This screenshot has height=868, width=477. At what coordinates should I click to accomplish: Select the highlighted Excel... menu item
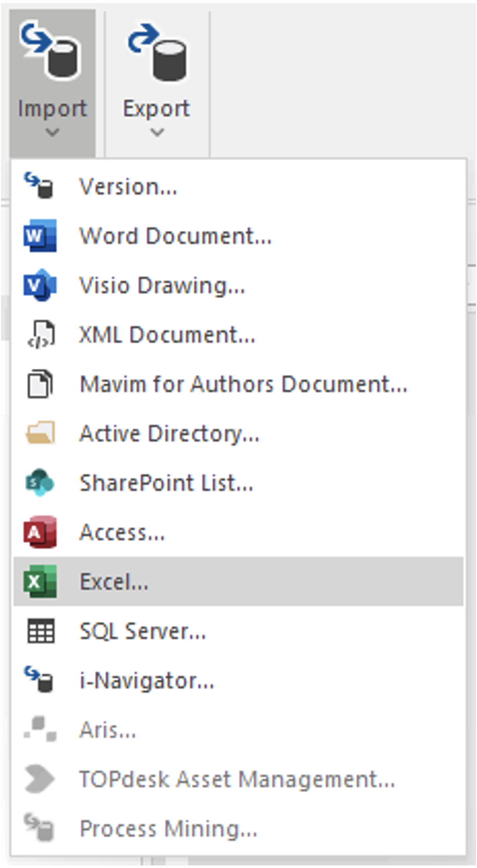point(238,582)
